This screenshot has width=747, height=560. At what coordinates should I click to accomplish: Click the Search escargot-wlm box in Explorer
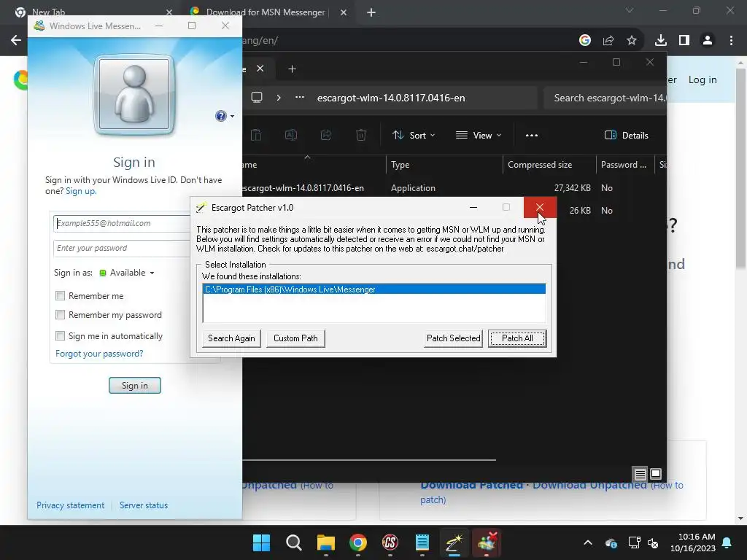tap(605, 98)
